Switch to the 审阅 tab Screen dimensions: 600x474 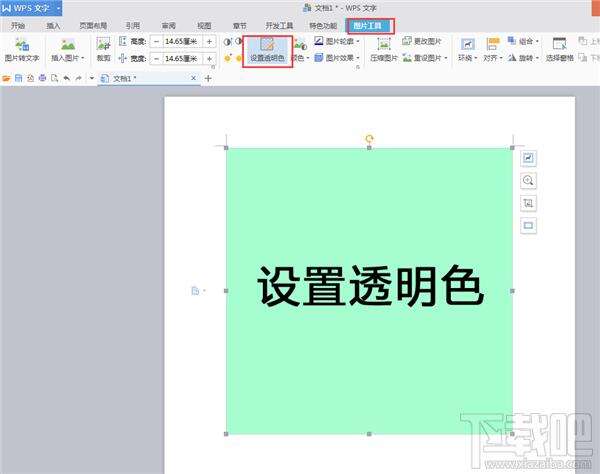click(x=168, y=26)
